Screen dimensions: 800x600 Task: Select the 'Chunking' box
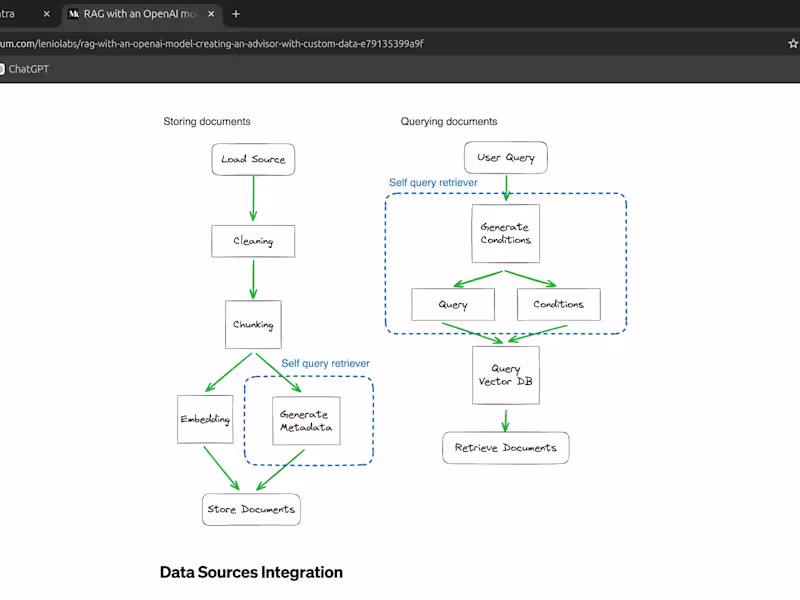coord(253,324)
